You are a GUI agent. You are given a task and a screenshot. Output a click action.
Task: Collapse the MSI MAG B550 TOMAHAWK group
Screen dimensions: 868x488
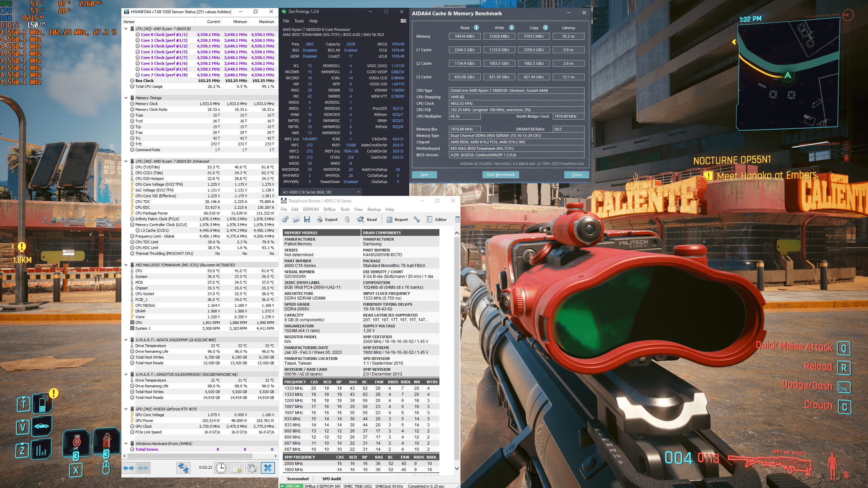coord(126,265)
